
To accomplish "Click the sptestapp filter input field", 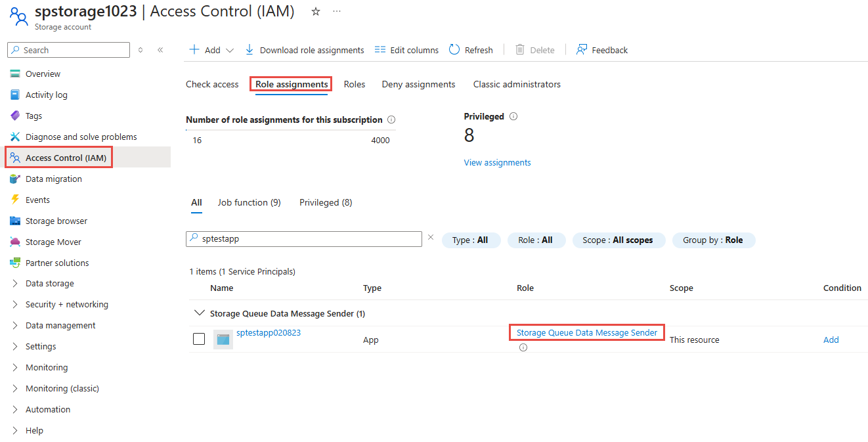I will (x=304, y=239).
